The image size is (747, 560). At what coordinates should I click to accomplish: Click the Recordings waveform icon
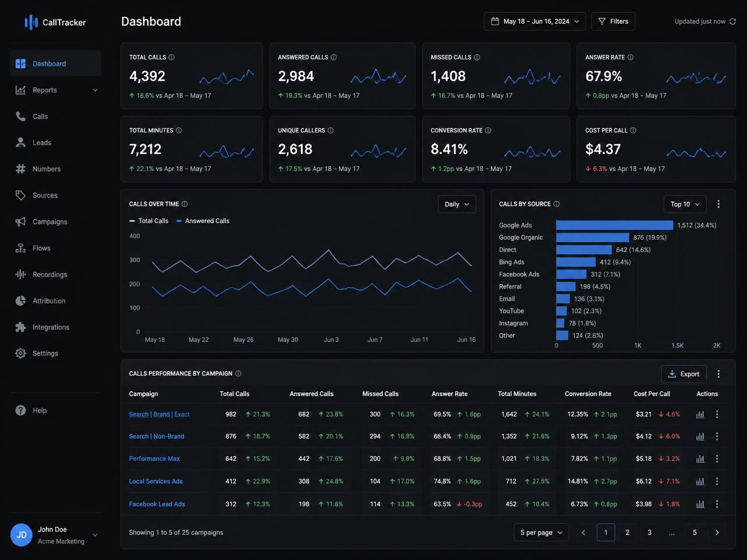pyautogui.click(x=20, y=274)
